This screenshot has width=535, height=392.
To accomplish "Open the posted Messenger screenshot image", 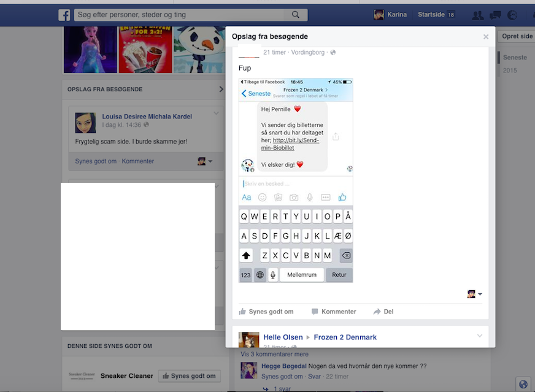I will pos(296,180).
